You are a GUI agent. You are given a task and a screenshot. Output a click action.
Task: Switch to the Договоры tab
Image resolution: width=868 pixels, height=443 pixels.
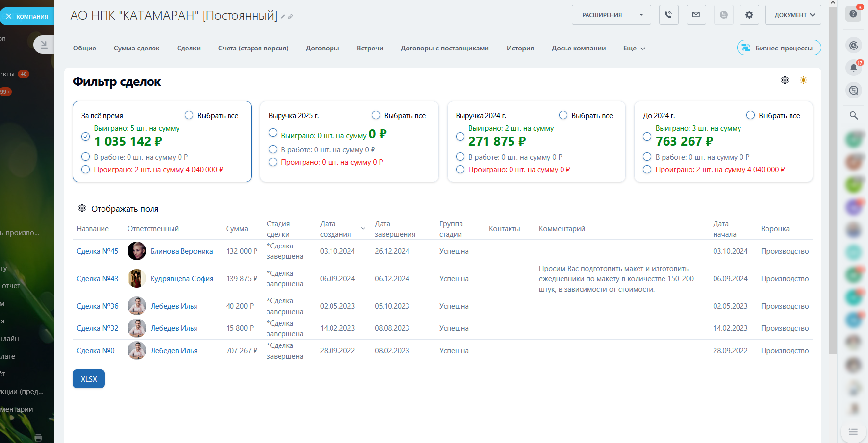[322, 49]
